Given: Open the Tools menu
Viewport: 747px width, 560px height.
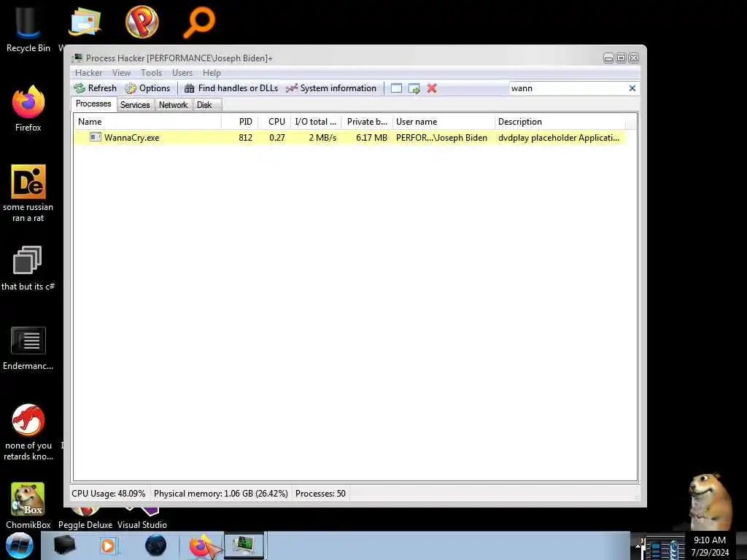Looking at the screenshot, I should (x=152, y=73).
